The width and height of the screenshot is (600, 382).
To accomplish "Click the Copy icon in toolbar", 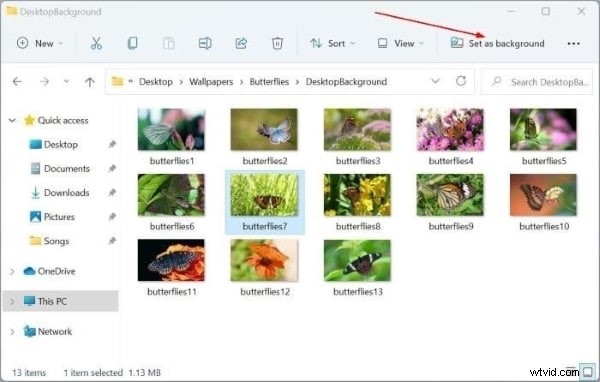I will click(x=132, y=43).
